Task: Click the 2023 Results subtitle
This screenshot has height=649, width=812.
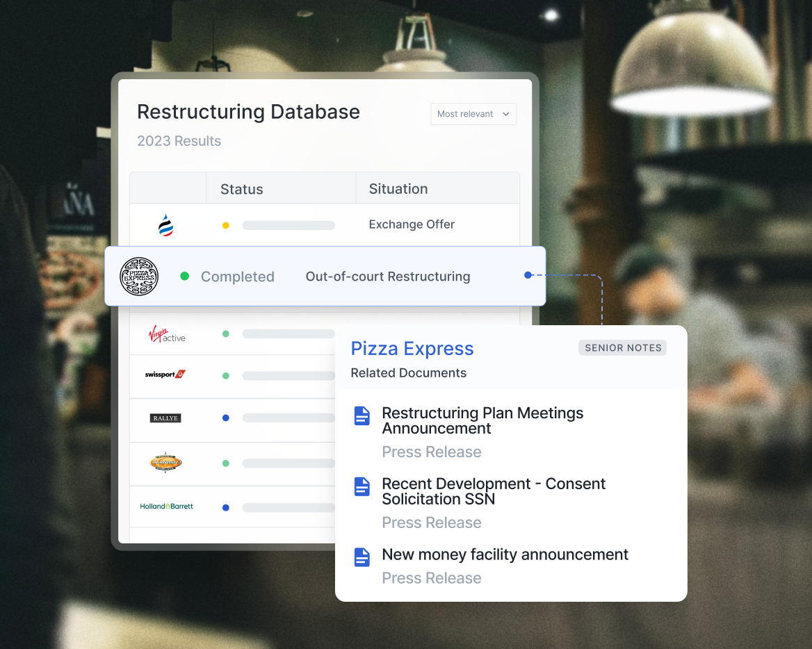Action: 179,141
